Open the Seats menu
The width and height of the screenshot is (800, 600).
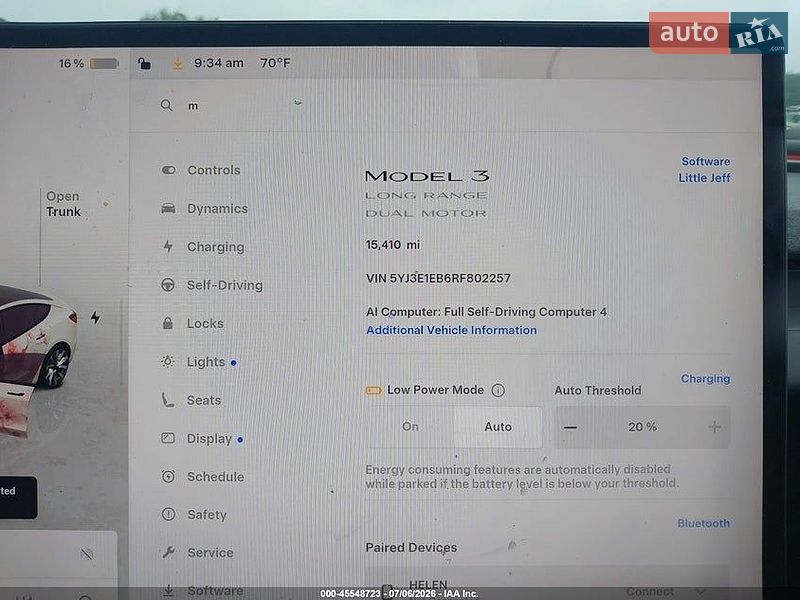(204, 400)
